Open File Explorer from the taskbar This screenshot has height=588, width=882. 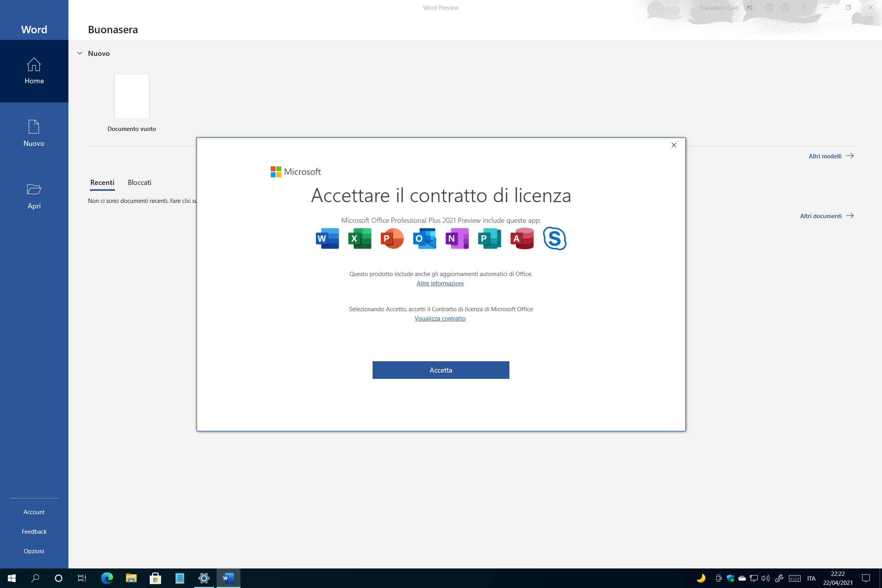pyautogui.click(x=131, y=578)
